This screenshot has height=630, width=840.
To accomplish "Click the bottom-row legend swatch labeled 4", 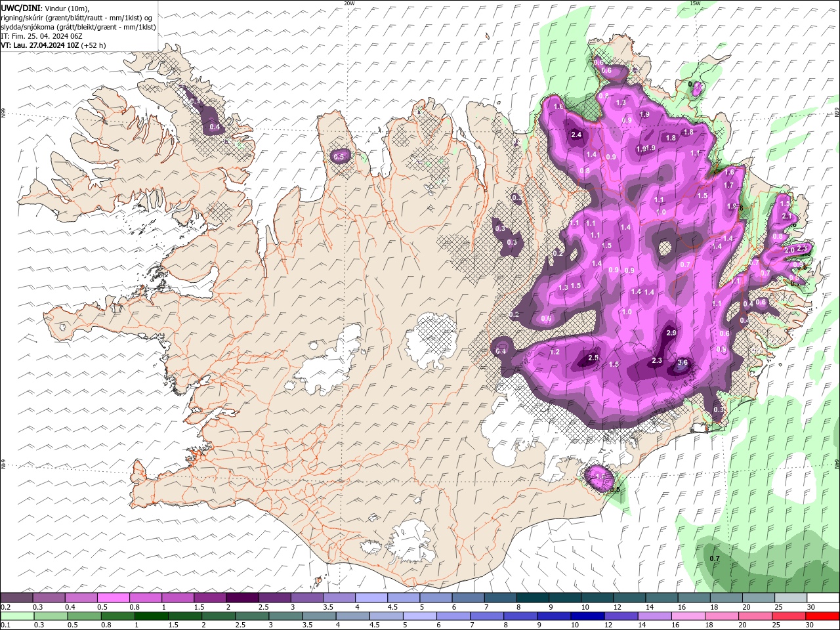I will click(x=352, y=616).
